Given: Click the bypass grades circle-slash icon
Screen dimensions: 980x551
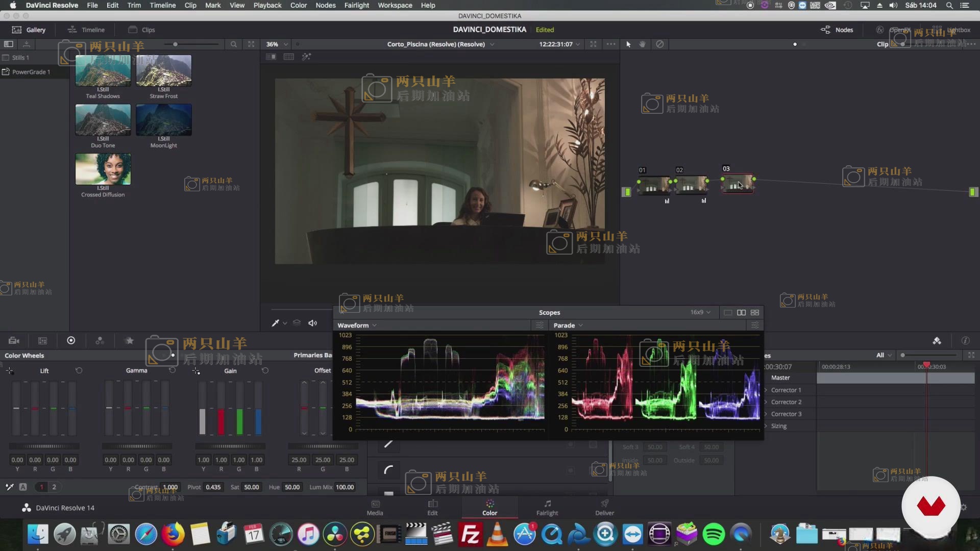Looking at the screenshot, I should point(659,44).
